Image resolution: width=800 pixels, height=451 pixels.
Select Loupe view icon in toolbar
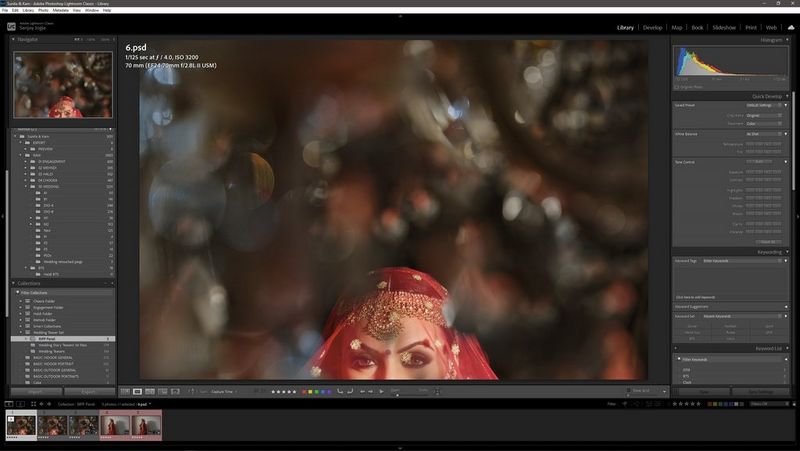point(137,391)
